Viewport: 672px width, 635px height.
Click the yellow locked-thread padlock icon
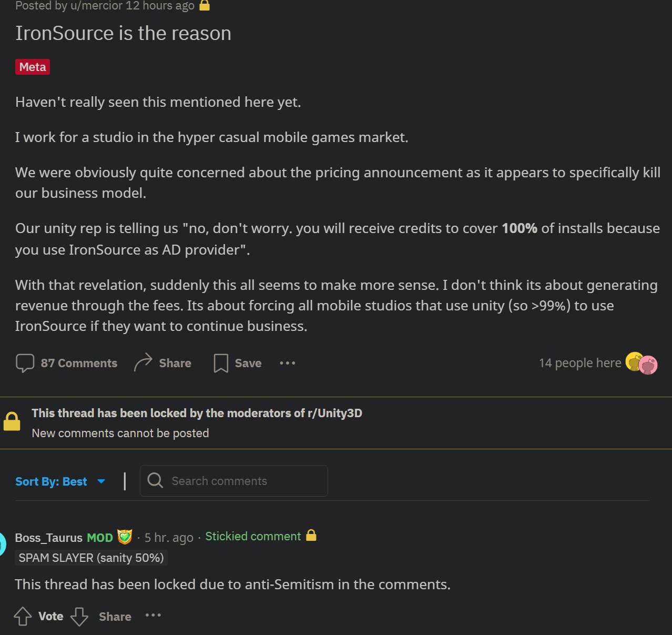(x=12, y=421)
